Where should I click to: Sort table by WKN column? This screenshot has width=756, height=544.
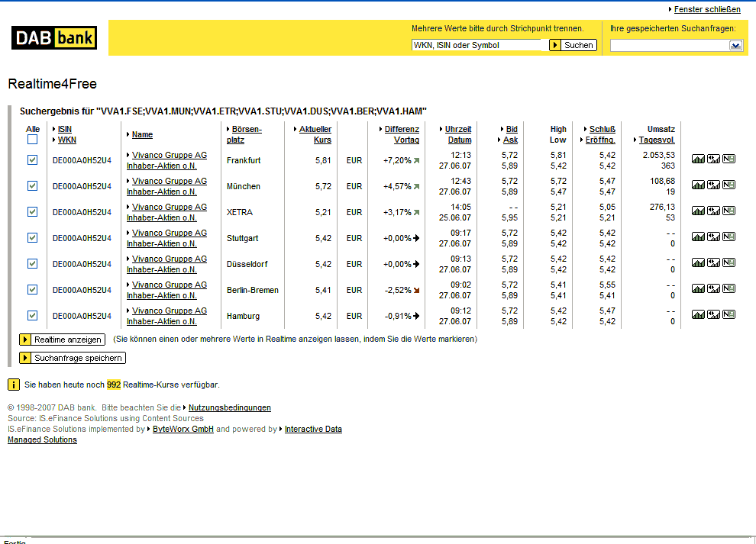[67, 140]
